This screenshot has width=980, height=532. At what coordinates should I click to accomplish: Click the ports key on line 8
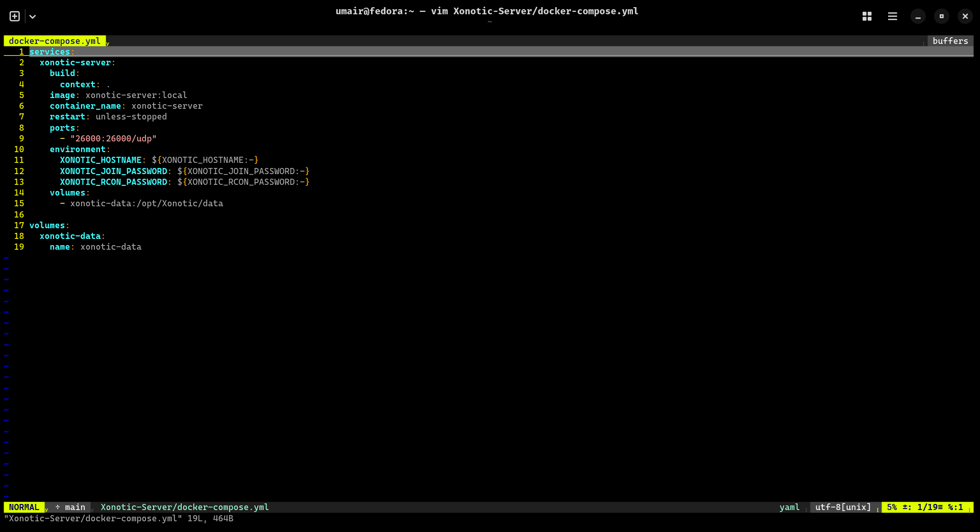tap(62, 128)
